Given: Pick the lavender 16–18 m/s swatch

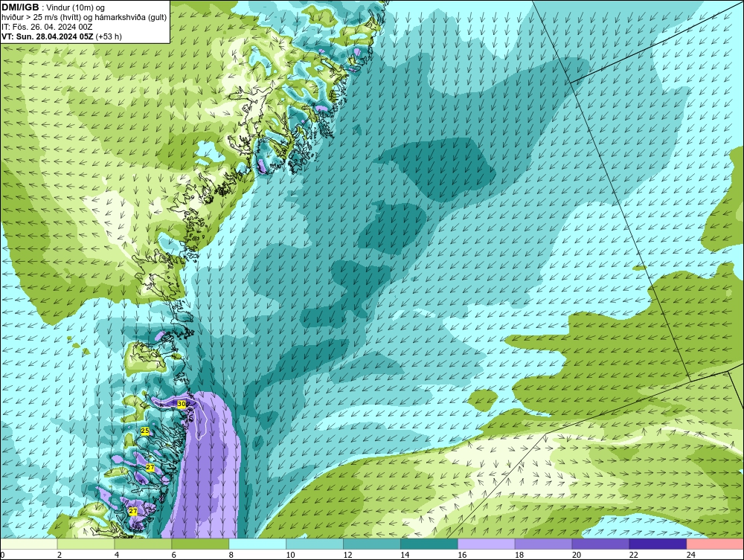Looking at the screenshot, I should click(x=487, y=544).
